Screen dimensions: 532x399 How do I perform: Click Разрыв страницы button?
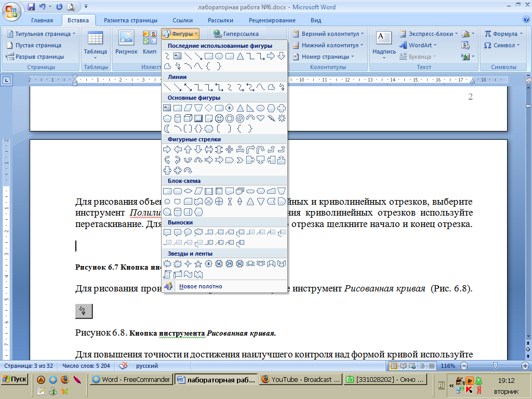point(35,57)
